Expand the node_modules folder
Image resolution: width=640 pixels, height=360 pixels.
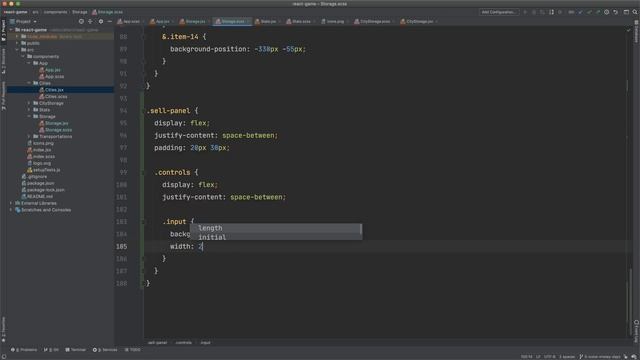pyautogui.click(x=17, y=36)
